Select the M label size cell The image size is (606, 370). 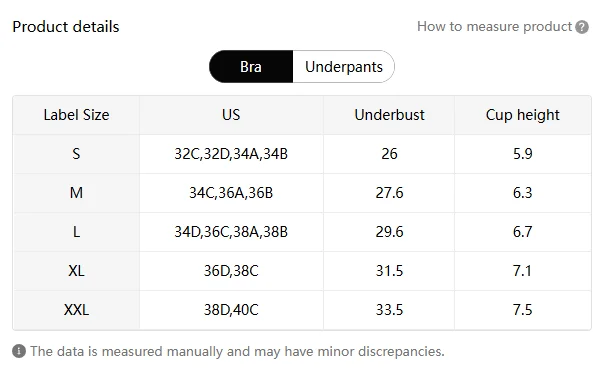(76, 193)
